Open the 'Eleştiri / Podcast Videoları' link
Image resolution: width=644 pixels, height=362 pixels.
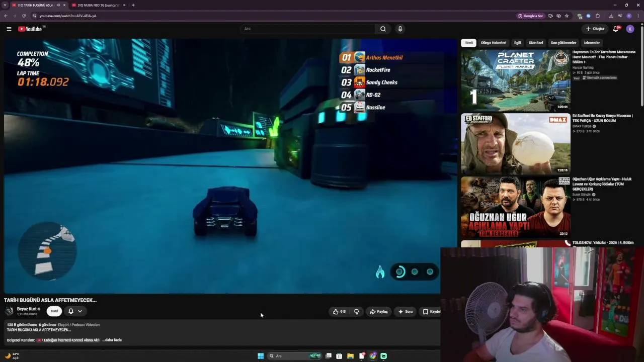coord(78,325)
